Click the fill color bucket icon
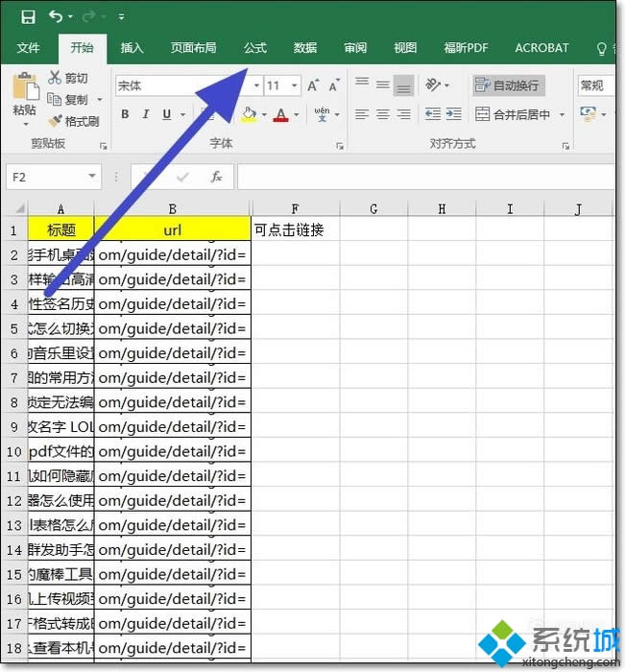This screenshot has width=625, height=672. pyautogui.click(x=249, y=114)
